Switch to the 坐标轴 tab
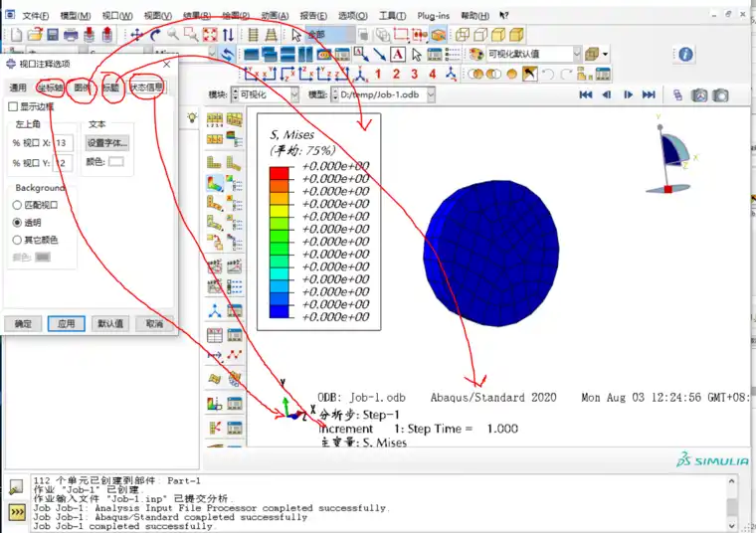This screenshot has height=533, width=756. pos(50,88)
